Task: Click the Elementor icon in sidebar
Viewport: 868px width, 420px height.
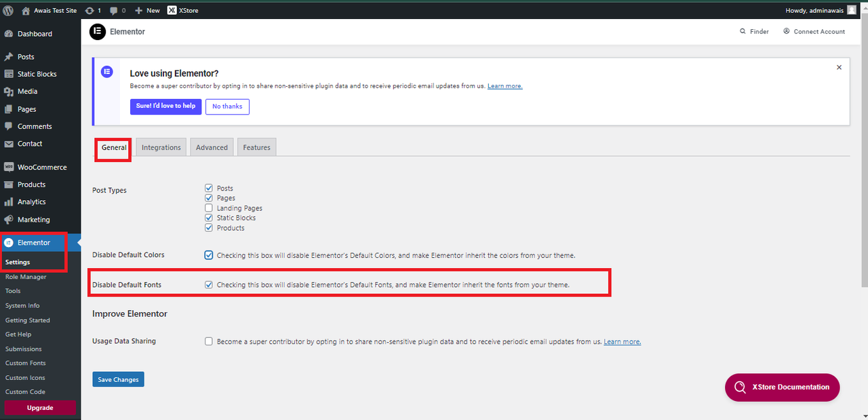Action: 9,243
